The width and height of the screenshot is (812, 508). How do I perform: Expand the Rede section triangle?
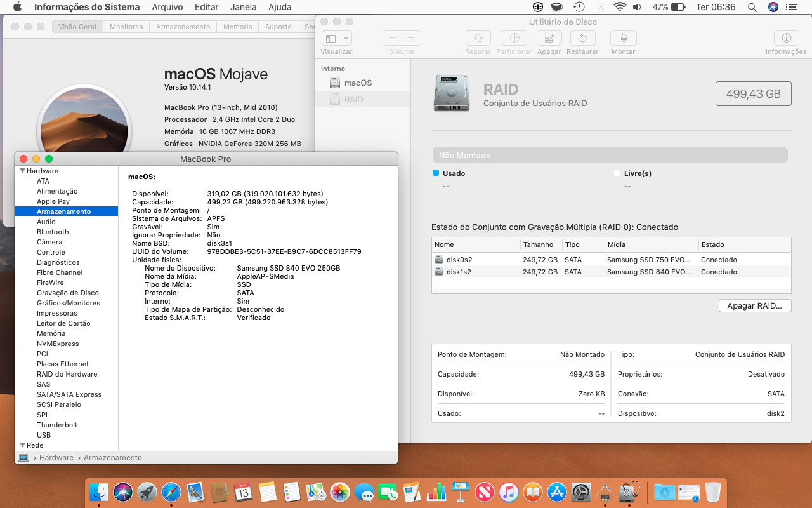click(x=23, y=445)
